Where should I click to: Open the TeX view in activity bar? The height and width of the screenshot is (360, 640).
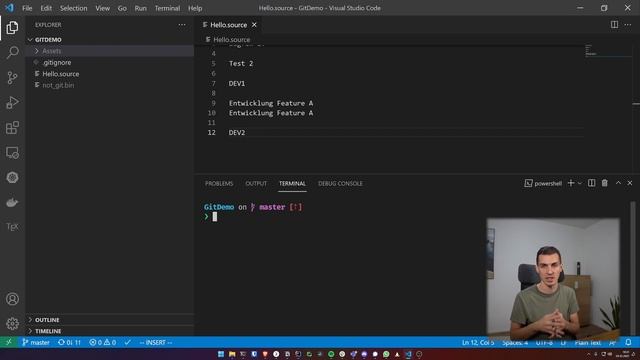click(12, 227)
